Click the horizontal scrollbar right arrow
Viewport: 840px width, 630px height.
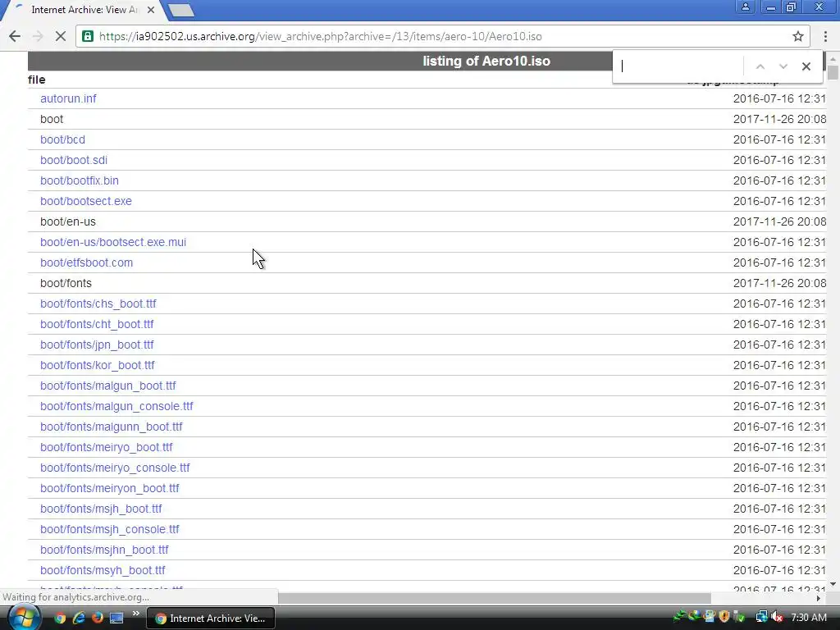[x=819, y=598]
